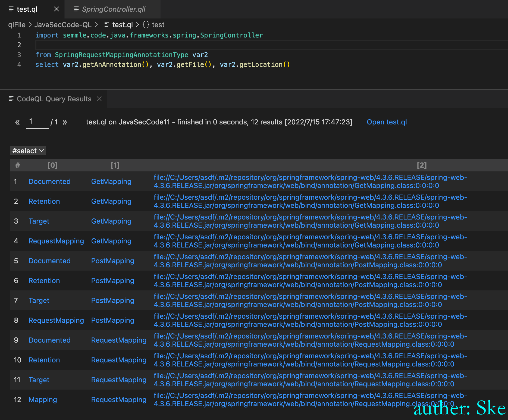Open GetMapping file link in row 4

(x=111, y=241)
